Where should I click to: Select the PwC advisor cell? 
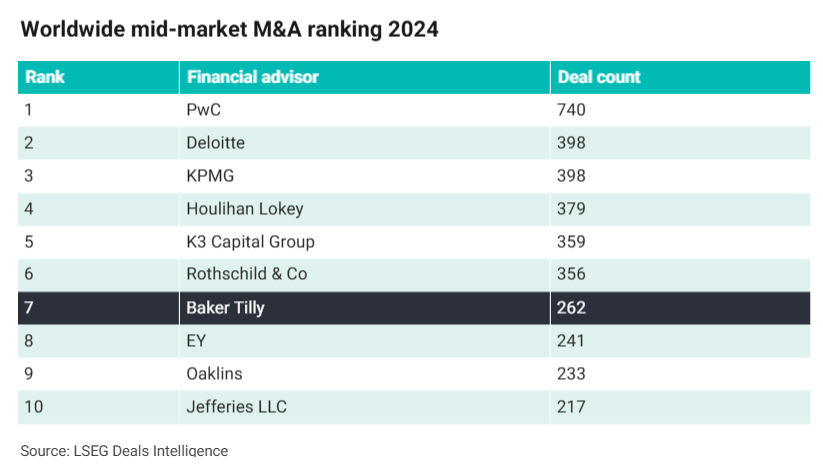tap(203, 110)
